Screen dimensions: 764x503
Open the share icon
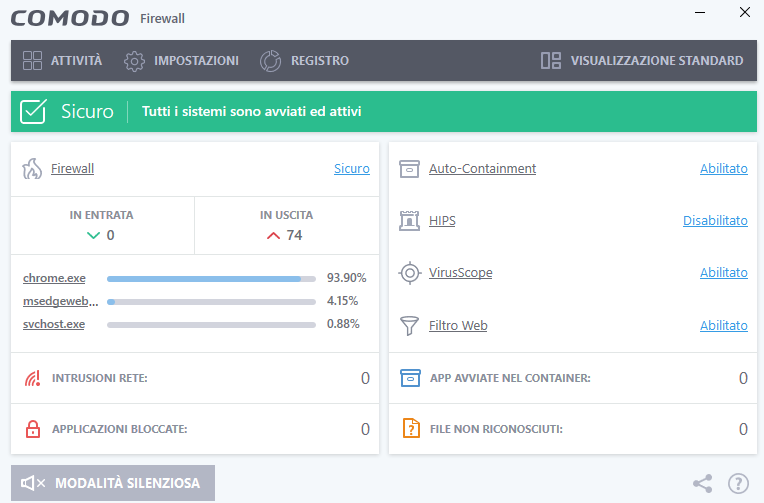(x=703, y=483)
